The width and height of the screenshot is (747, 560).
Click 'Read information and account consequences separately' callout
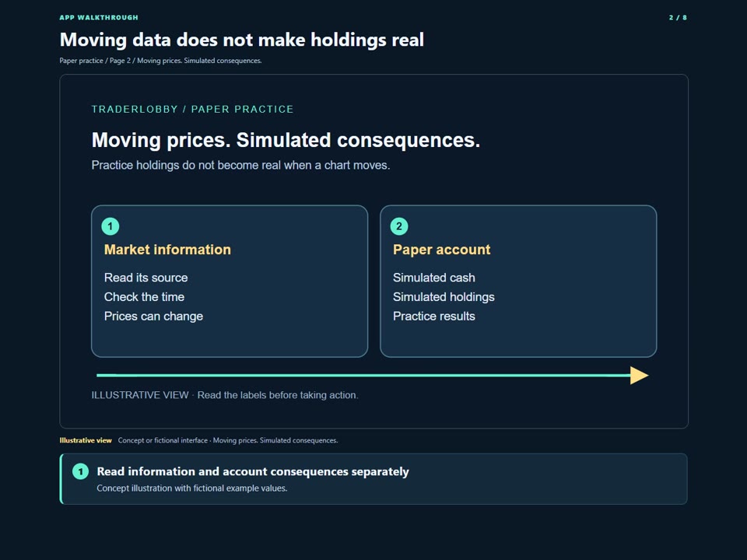click(x=373, y=479)
